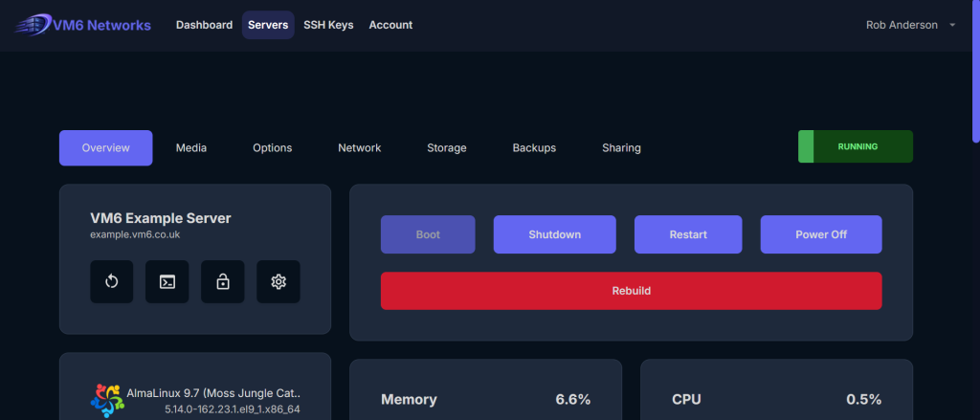
Task: Switch to the Media tab
Action: click(x=191, y=148)
